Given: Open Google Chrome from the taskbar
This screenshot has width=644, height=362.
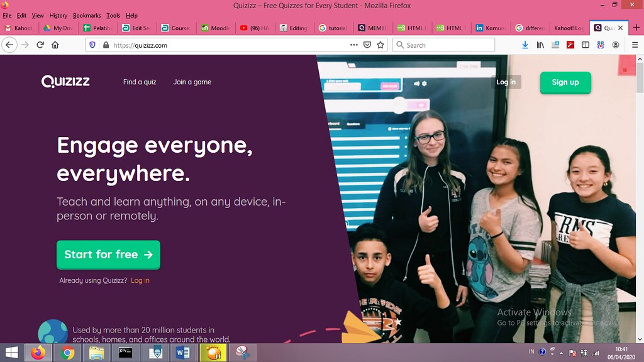Looking at the screenshot, I should pyautogui.click(x=67, y=353).
